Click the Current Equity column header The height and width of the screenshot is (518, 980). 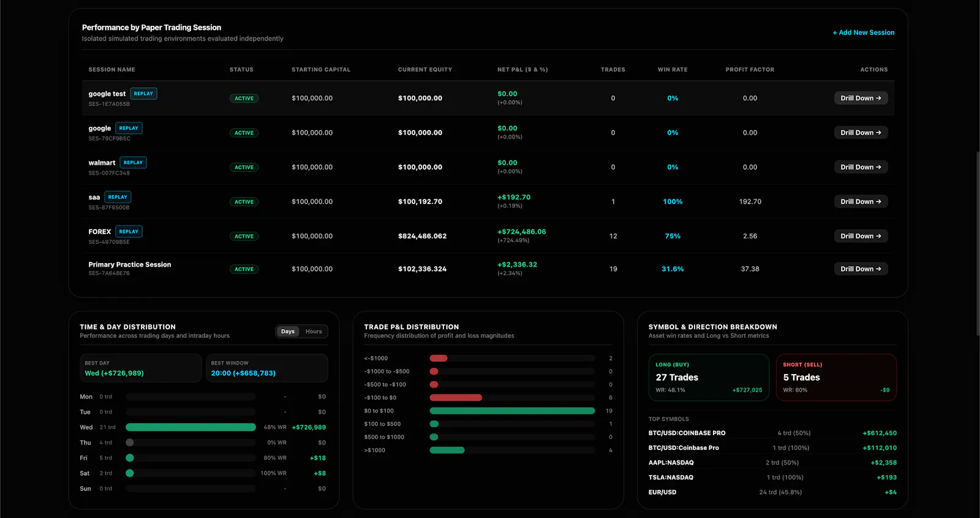[x=425, y=70]
